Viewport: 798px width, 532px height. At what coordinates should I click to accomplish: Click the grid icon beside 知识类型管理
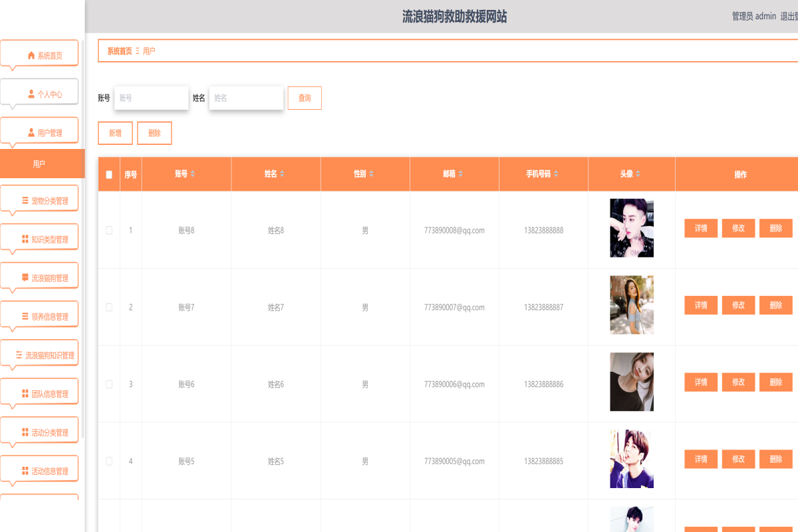pyautogui.click(x=25, y=239)
